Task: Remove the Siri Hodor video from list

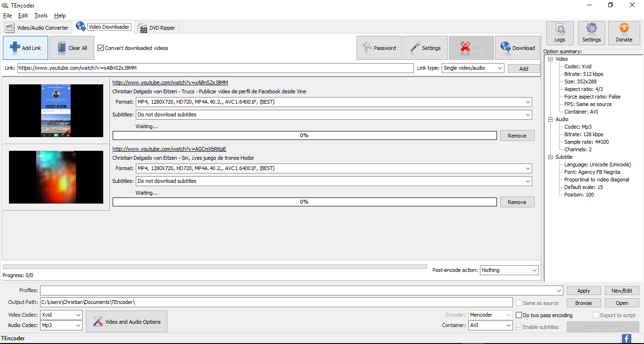Action: pyautogui.click(x=517, y=202)
